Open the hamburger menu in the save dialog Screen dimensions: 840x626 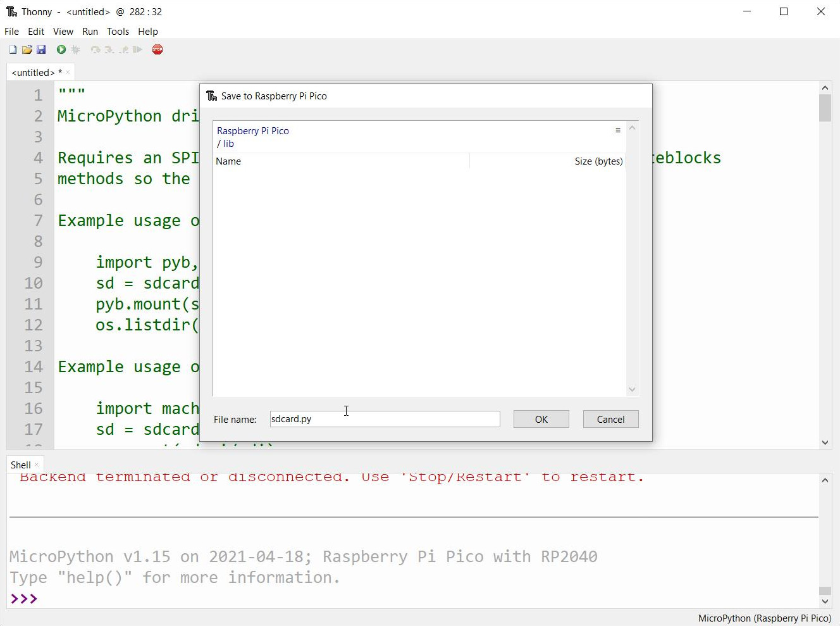click(x=618, y=130)
